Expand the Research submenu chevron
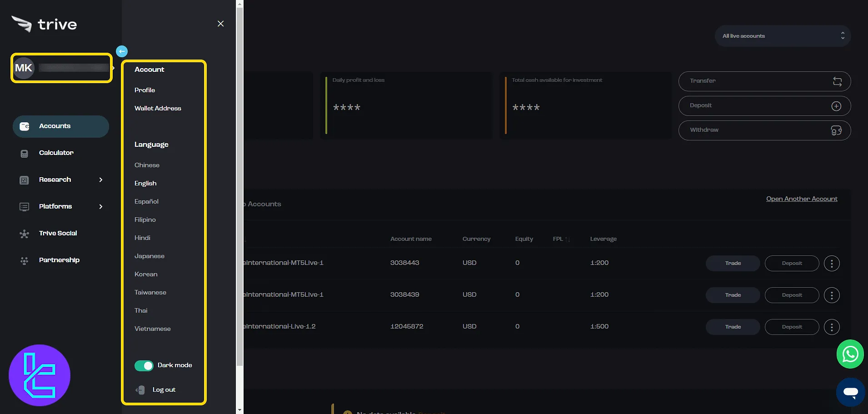 (101, 180)
